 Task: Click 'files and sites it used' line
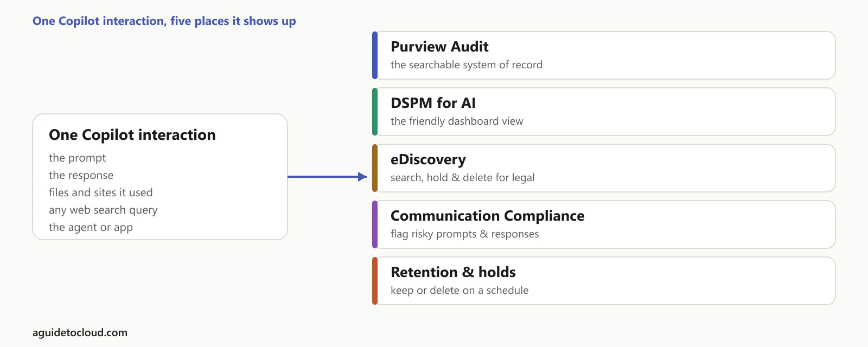pyautogui.click(x=101, y=192)
